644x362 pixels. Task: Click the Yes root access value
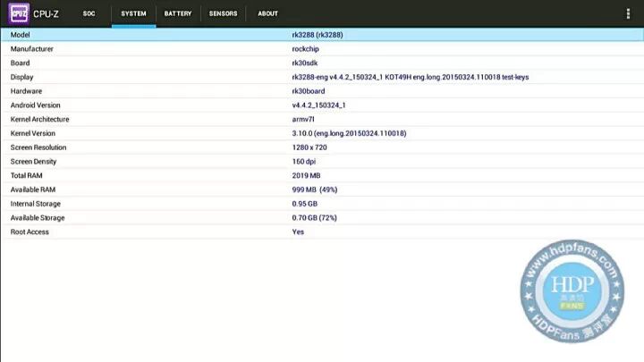[298, 232]
